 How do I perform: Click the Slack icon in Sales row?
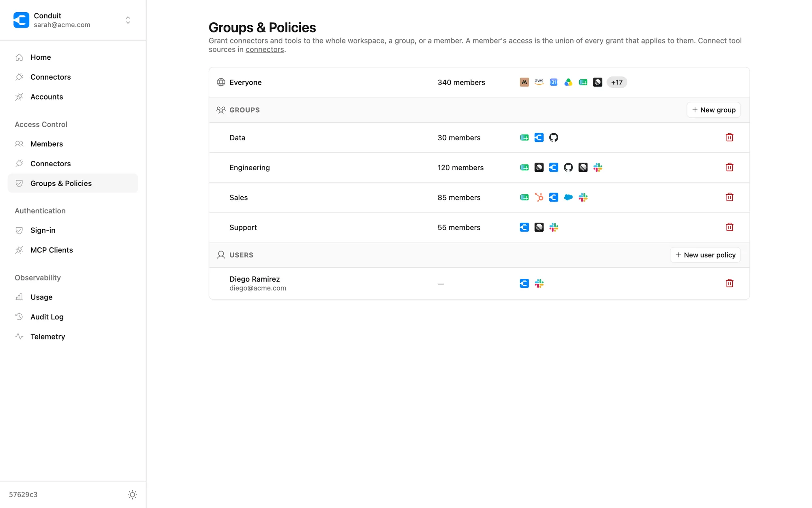tap(583, 197)
